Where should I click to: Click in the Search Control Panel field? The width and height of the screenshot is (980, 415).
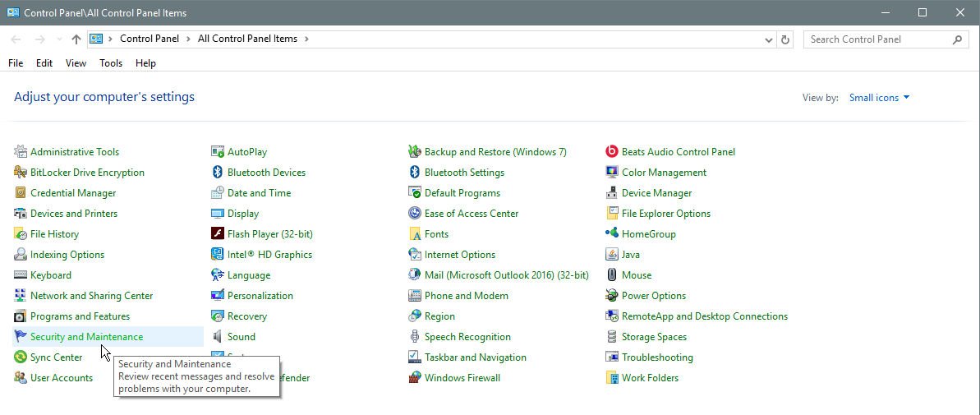[878, 39]
